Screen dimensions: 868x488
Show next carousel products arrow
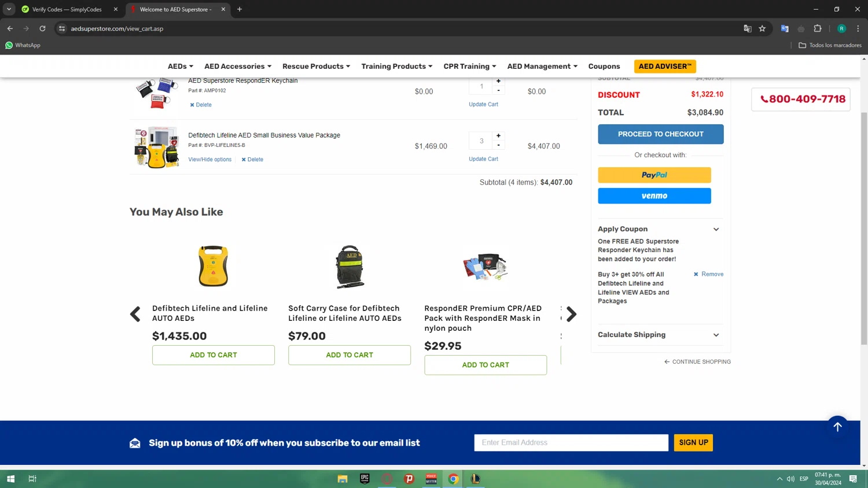[571, 314]
